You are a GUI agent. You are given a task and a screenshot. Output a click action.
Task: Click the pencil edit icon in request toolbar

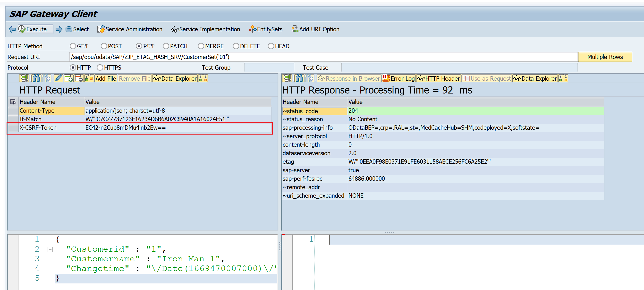(58, 78)
